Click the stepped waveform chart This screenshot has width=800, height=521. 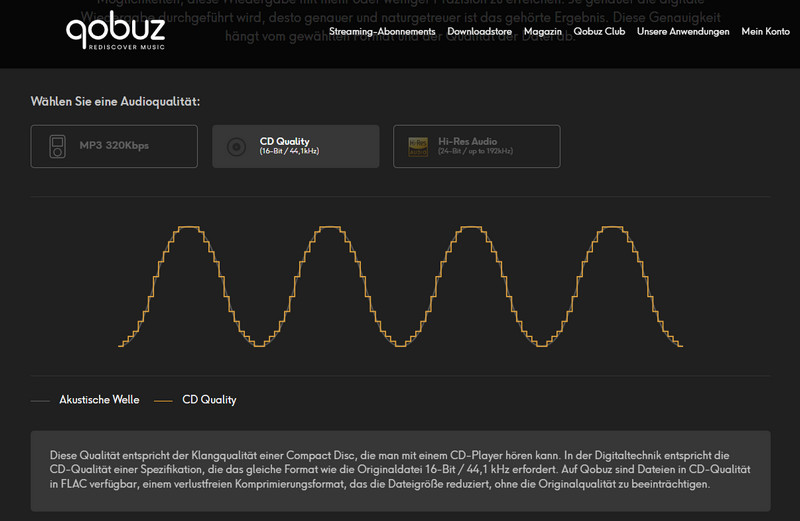[401, 286]
